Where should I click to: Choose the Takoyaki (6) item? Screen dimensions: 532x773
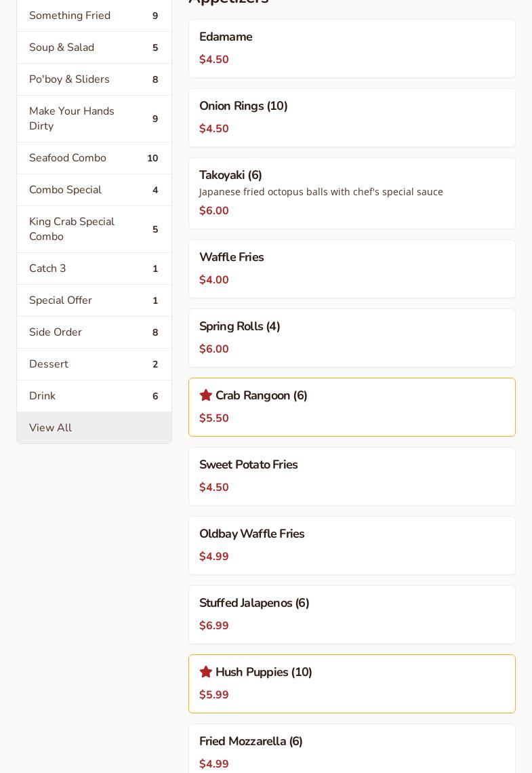[x=351, y=193]
